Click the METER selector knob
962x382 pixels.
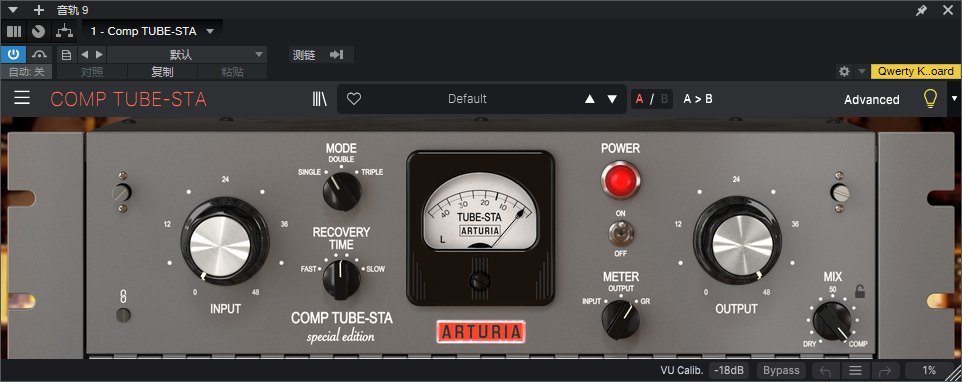[620, 321]
